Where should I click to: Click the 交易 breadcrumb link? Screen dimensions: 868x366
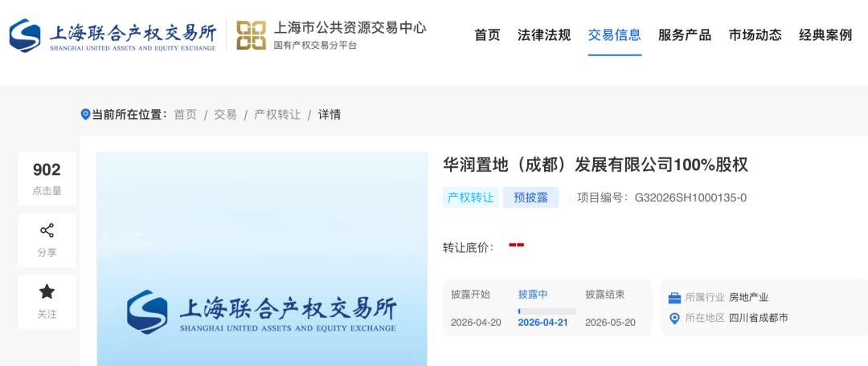tap(225, 115)
